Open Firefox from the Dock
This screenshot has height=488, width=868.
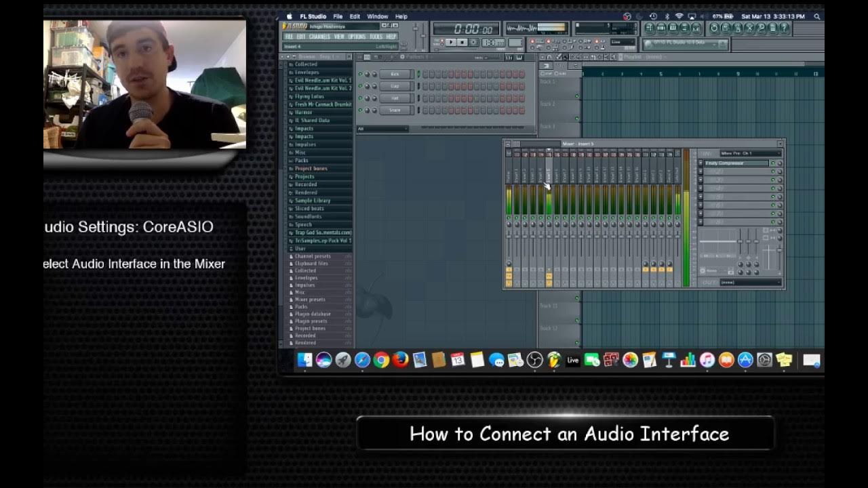(x=400, y=361)
